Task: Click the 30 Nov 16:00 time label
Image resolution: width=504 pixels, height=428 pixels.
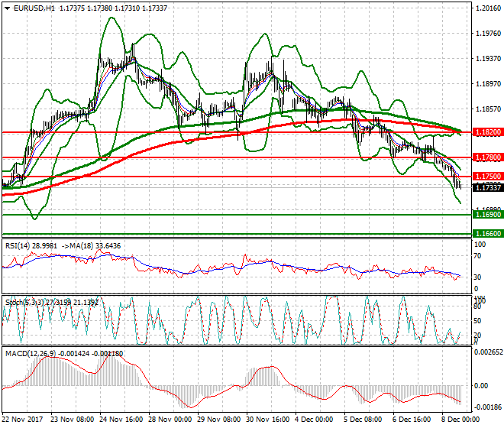Action: [x=268, y=420]
